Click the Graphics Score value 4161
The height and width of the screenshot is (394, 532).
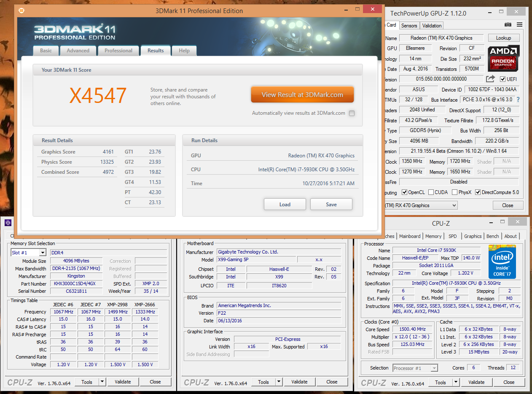coord(108,152)
